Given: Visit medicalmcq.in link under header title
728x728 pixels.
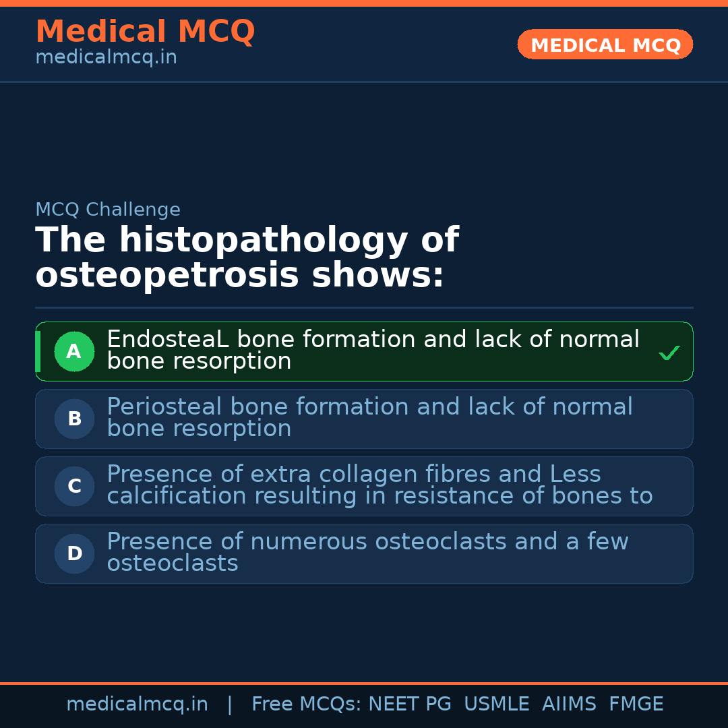Looking at the screenshot, I should tap(106, 57).
